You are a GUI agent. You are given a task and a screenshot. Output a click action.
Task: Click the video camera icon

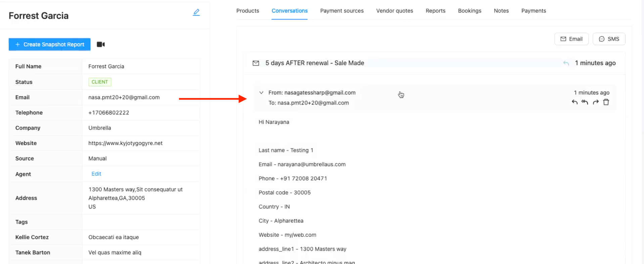pyautogui.click(x=101, y=44)
